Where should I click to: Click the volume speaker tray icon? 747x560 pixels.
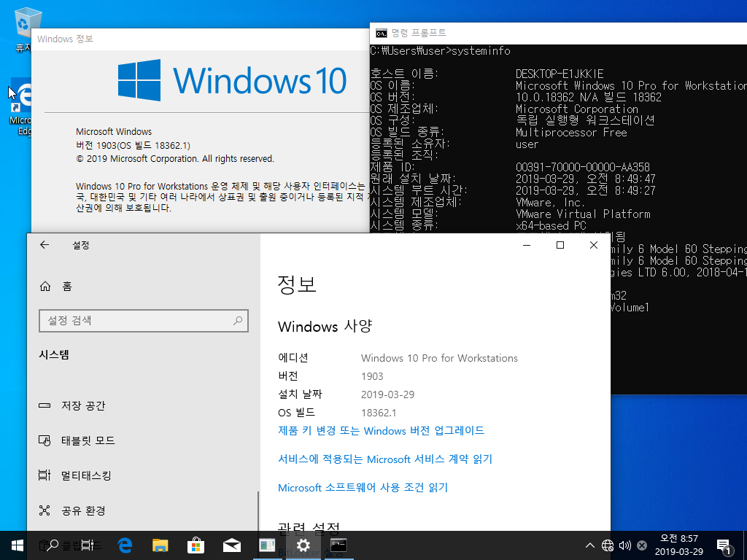pos(624,545)
